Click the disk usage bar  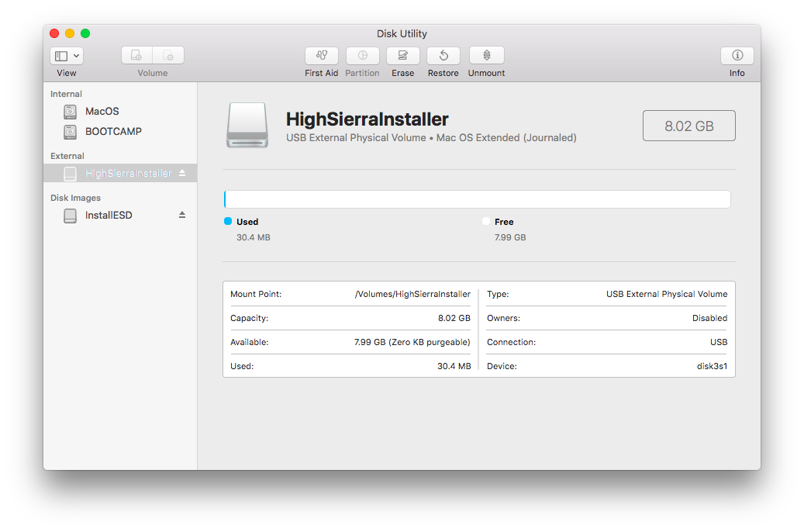pyautogui.click(x=477, y=199)
